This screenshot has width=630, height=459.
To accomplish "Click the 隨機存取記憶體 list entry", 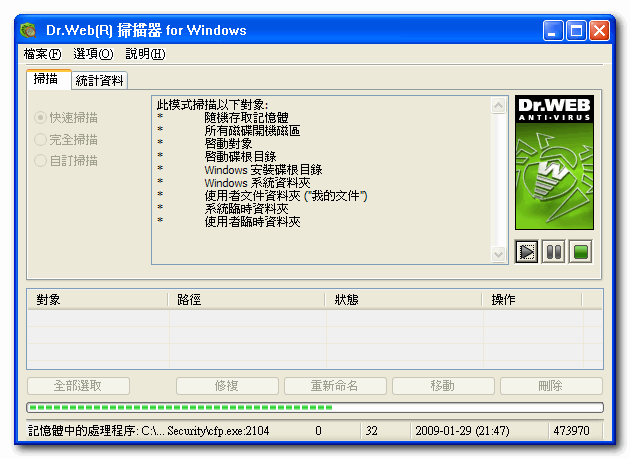I will point(246,118).
